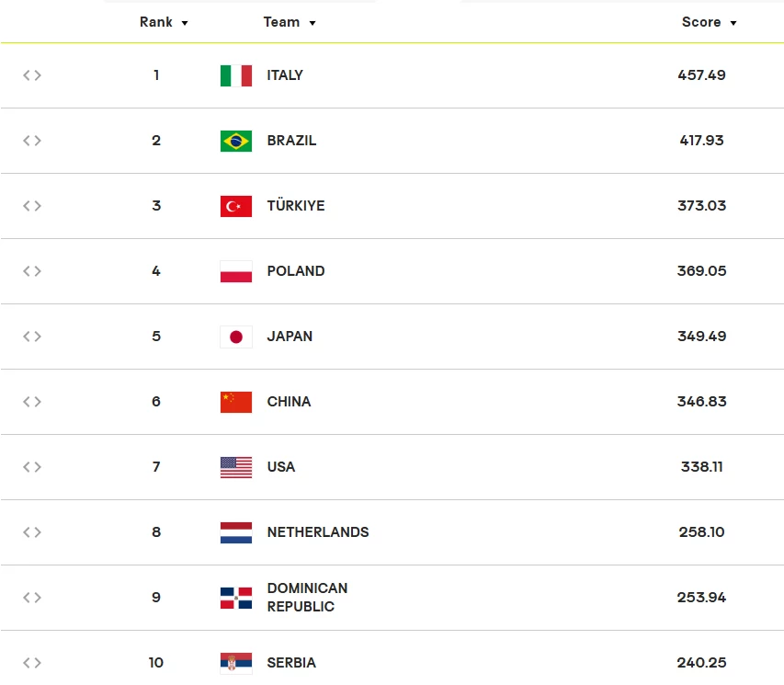Click the USA flag icon
The image size is (784, 685).
coord(236,467)
